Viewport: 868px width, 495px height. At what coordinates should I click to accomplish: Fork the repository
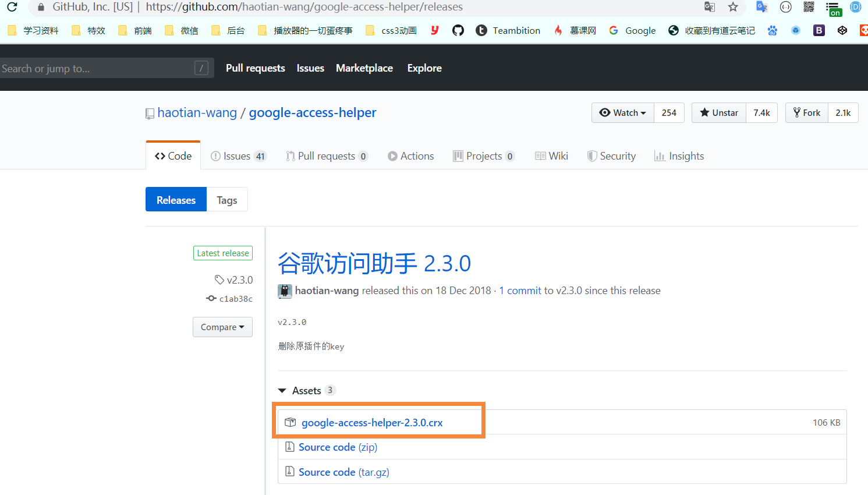[x=806, y=113]
